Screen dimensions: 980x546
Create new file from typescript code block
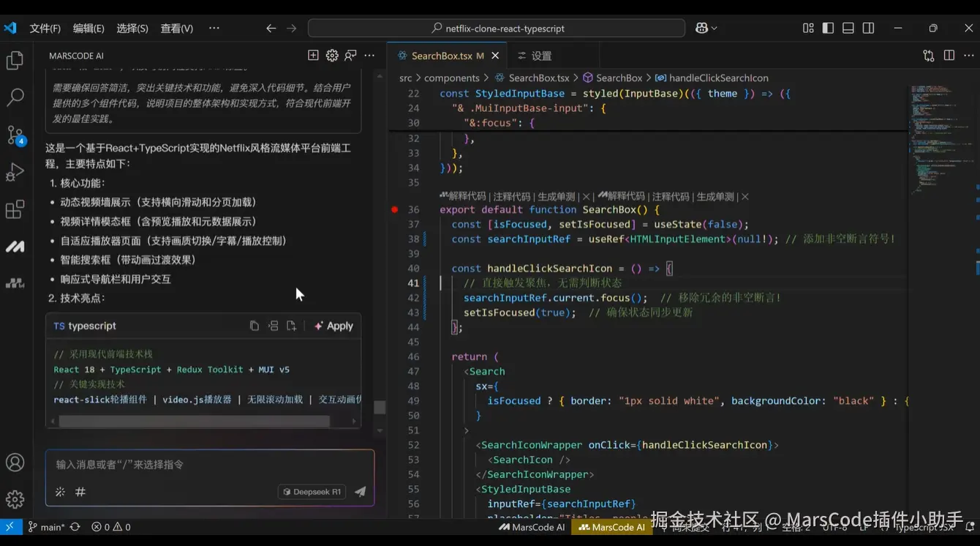click(291, 326)
